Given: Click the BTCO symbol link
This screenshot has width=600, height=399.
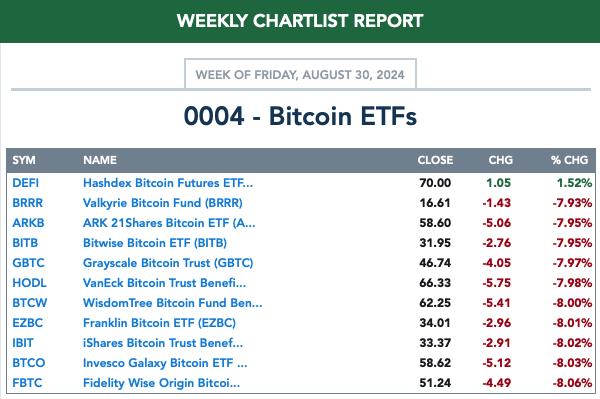Looking at the screenshot, I should pos(29,363).
